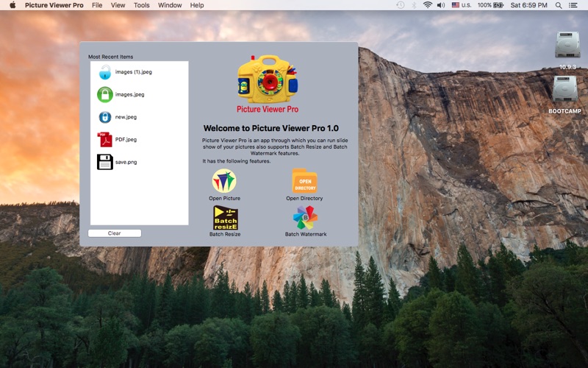Click the volume speaker icon
Screen dimensions: 588x368
(x=441, y=5)
